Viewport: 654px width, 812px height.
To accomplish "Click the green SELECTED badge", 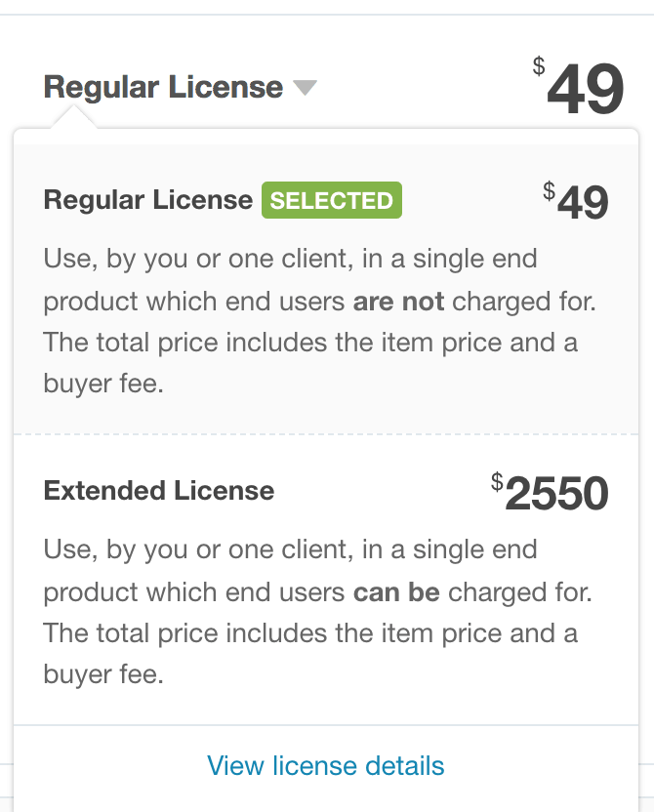I will tap(332, 200).
